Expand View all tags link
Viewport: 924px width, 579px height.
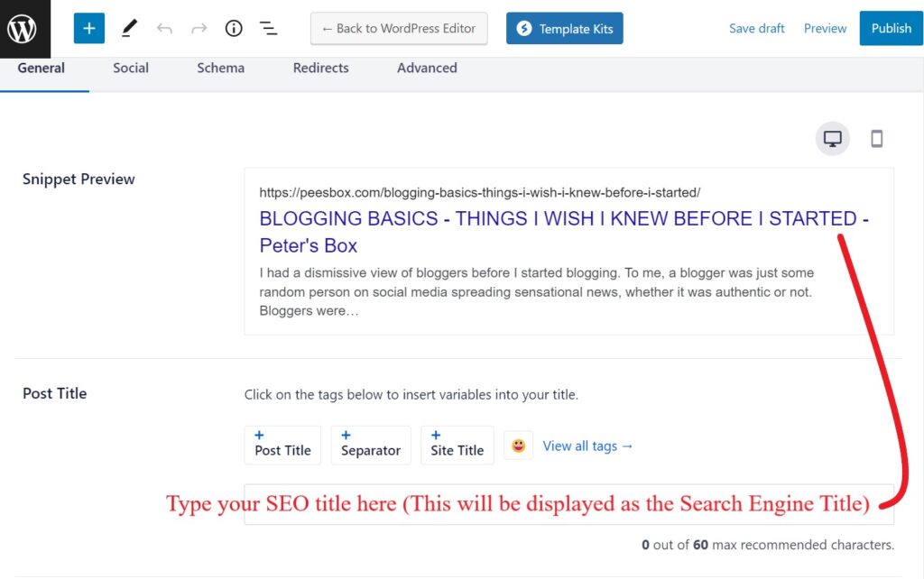point(587,446)
